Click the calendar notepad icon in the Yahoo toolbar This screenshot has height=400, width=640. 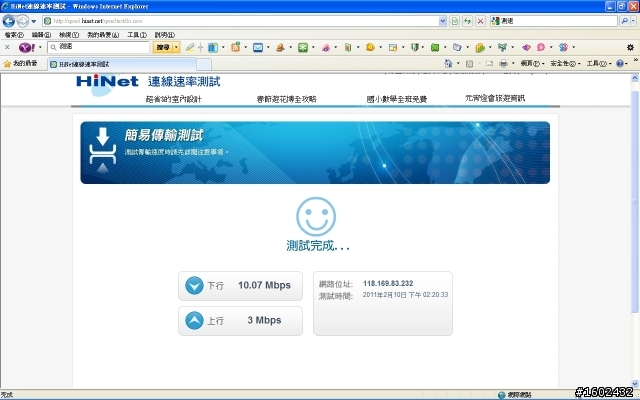[393, 47]
